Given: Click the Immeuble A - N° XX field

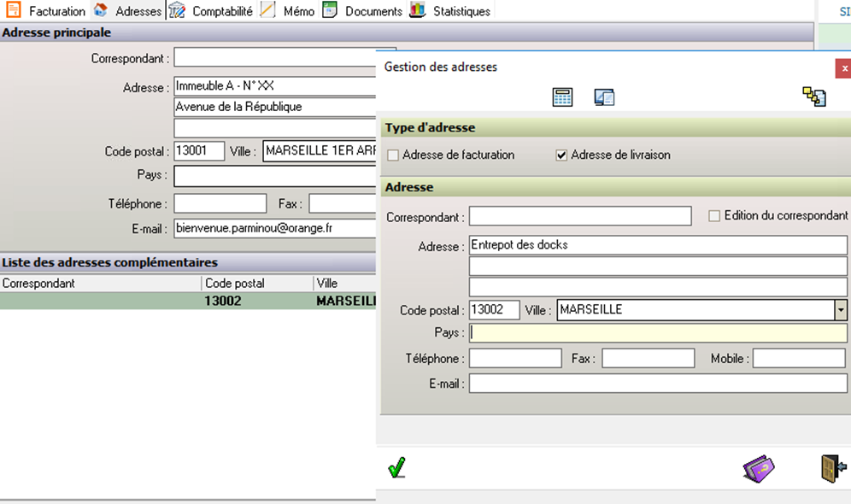Looking at the screenshot, I should (274, 86).
